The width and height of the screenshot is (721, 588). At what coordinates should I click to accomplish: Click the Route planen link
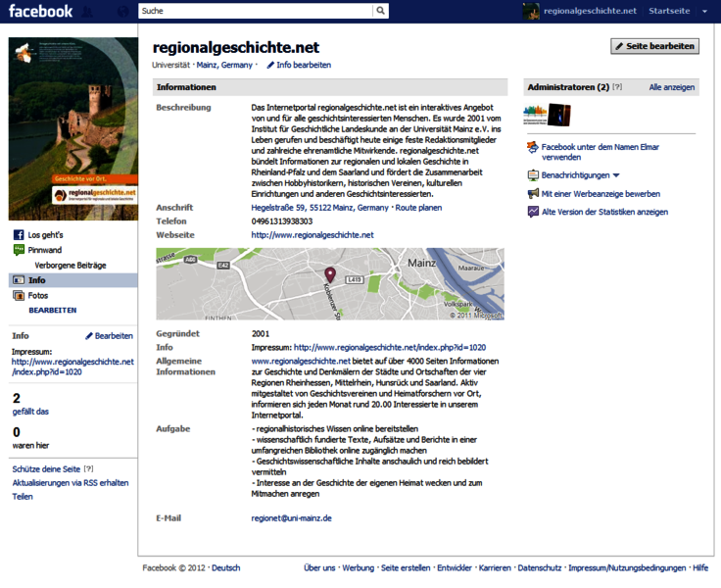[418, 208]
